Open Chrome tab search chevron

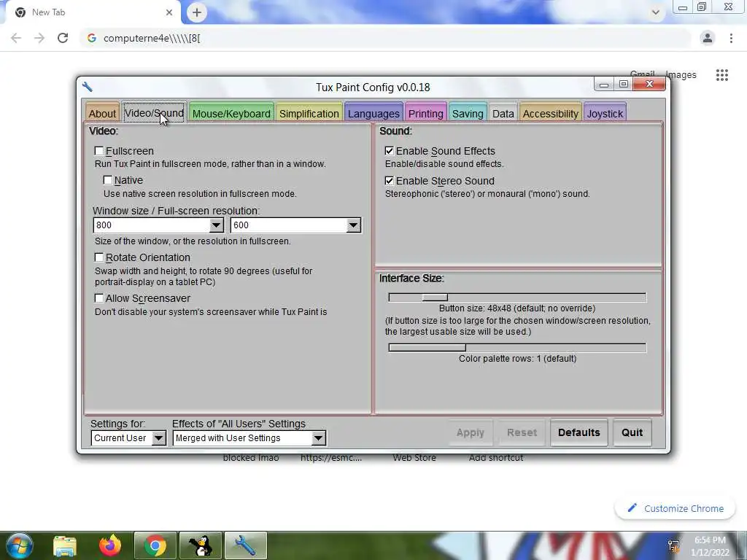(656, 12)
